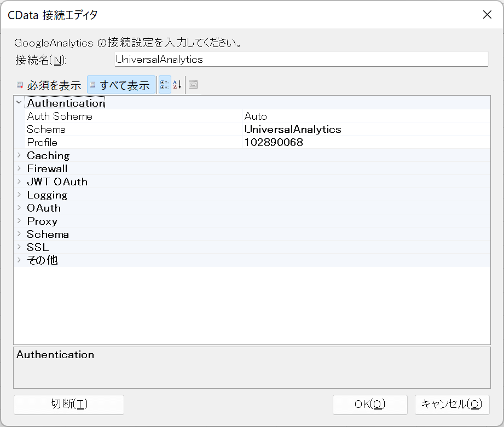Image resolution: width=504 pixels, height=427 pixels.
Task: Expand the その他 category
Action: pos(19,260)
